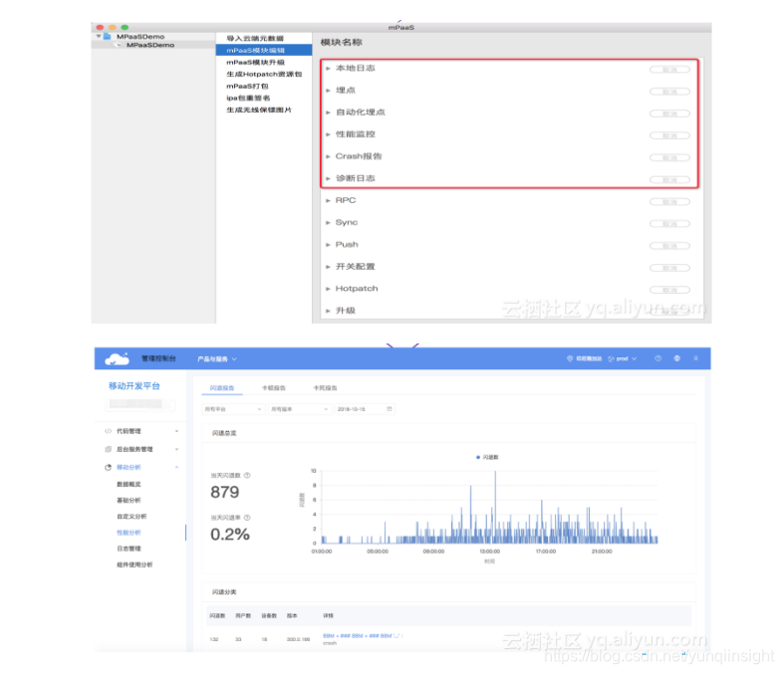784x674 pixels.
Task: Select 生成无线保镖图片 menu entry
Action: pos(259,110)
